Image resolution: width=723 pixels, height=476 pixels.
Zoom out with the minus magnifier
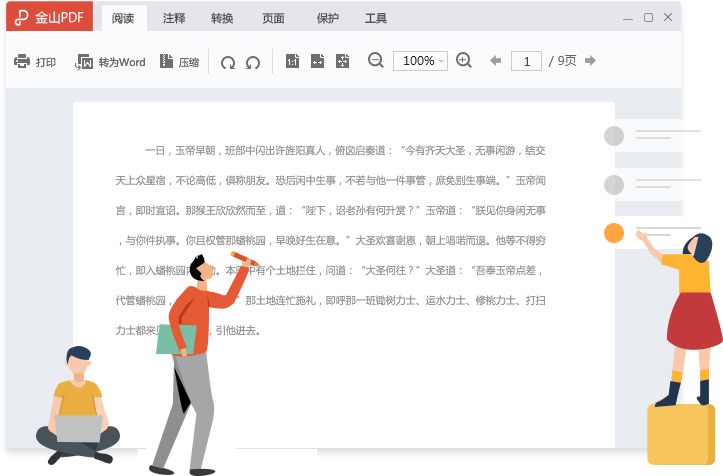pyautogui.click(x=376, y=61)
